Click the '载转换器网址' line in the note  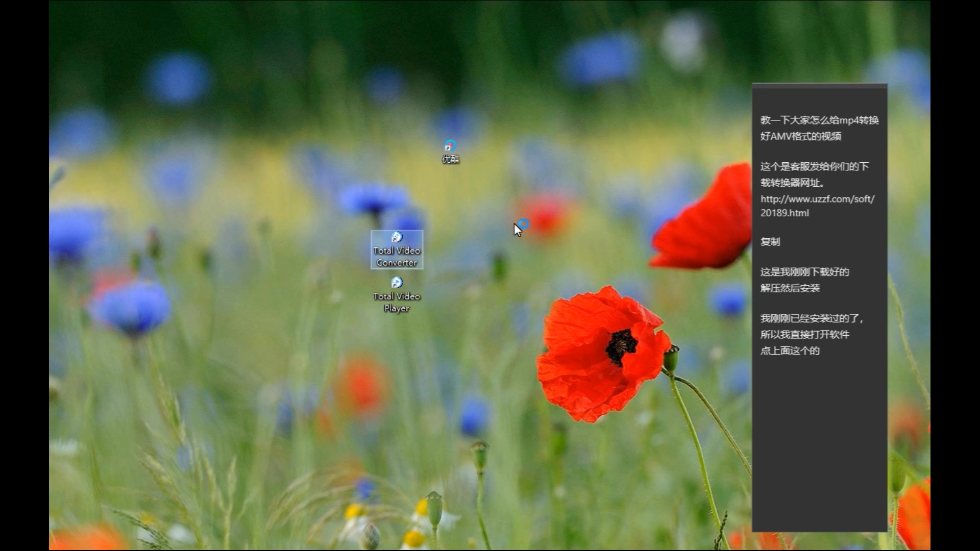[x=792, y=183]
